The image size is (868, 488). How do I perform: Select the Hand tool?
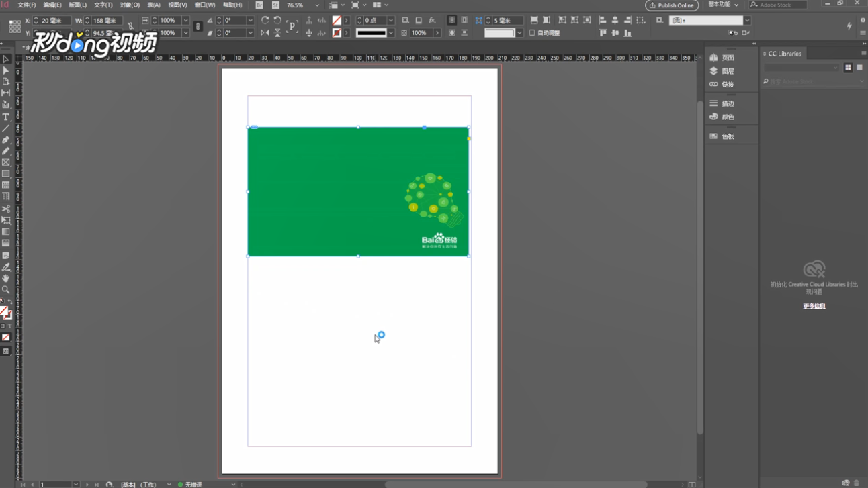(x=6, y=278)
